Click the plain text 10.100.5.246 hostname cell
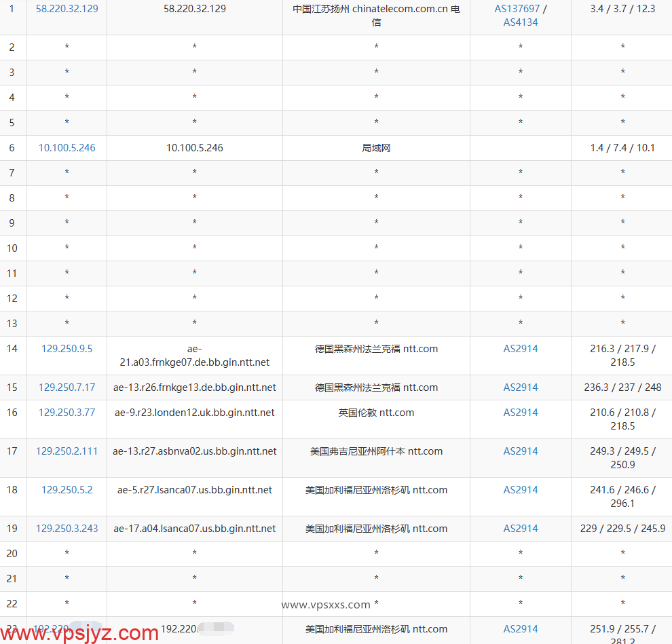 coord(195,148)
